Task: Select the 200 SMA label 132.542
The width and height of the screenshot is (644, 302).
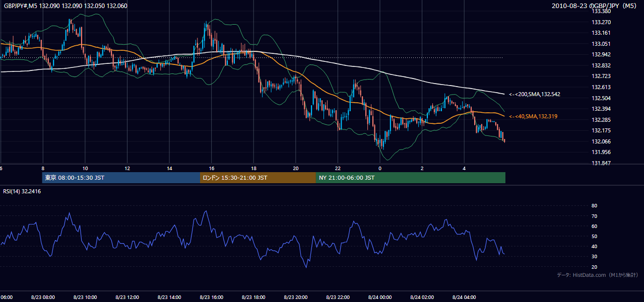Action: 535,94
